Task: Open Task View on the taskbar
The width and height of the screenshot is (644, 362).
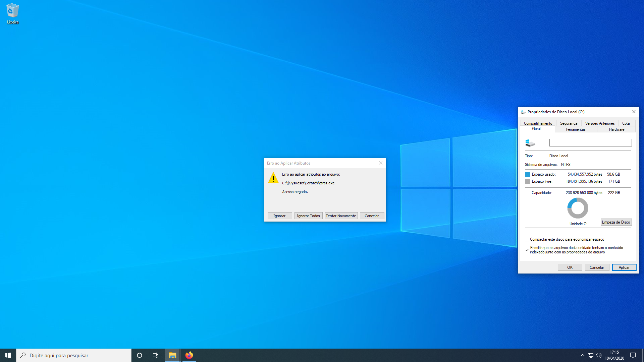Action: tap(156, 355)
